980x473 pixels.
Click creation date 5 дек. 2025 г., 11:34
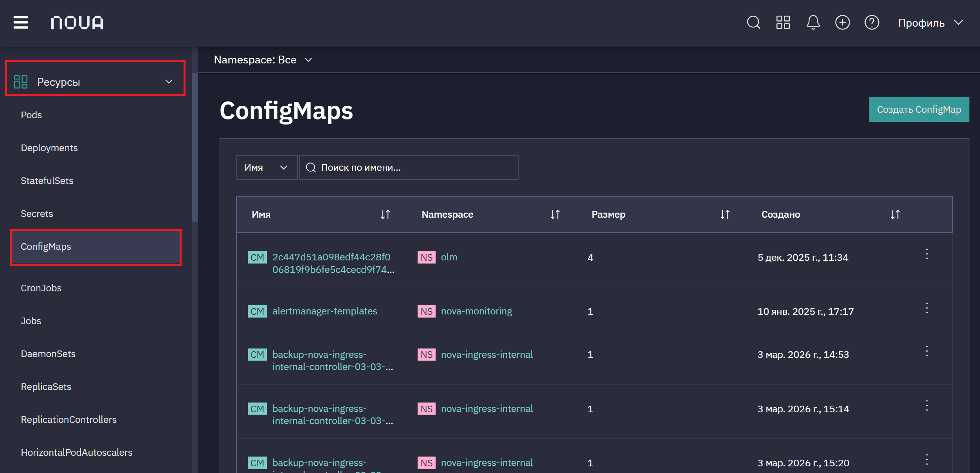803,257
